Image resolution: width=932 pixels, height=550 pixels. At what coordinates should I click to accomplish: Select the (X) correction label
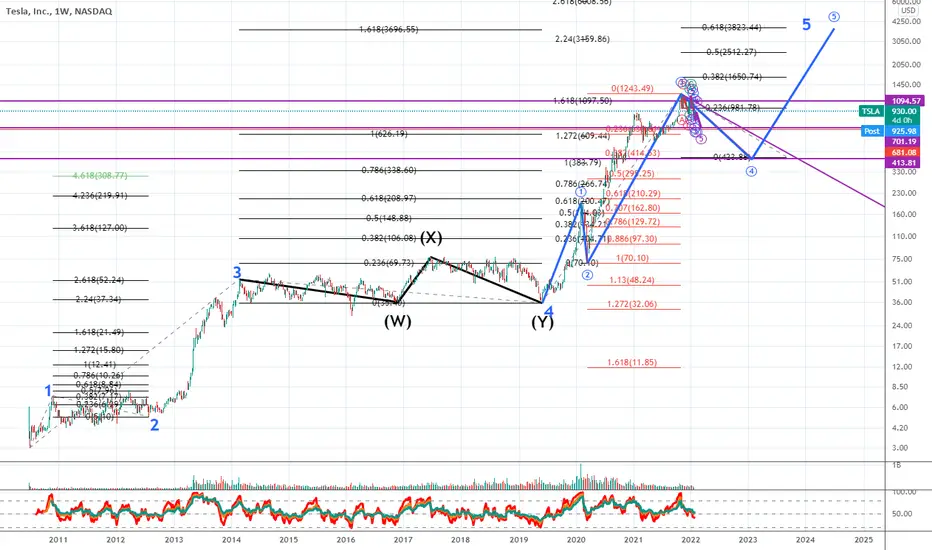click(x=431, y=238)
